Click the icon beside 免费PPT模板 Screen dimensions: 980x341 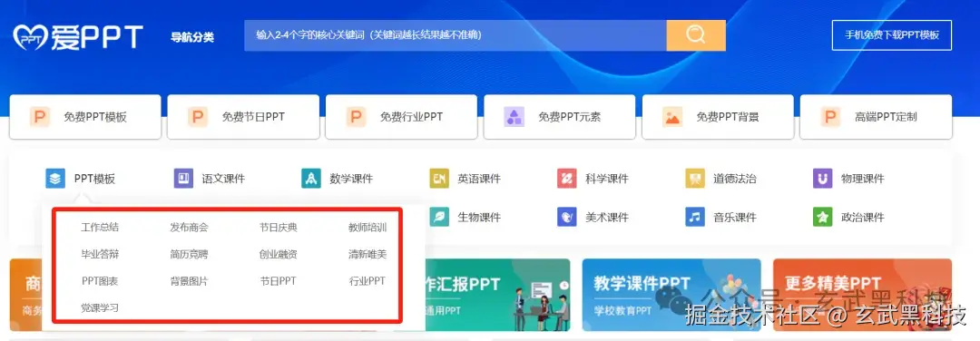[x=39, y=117]
